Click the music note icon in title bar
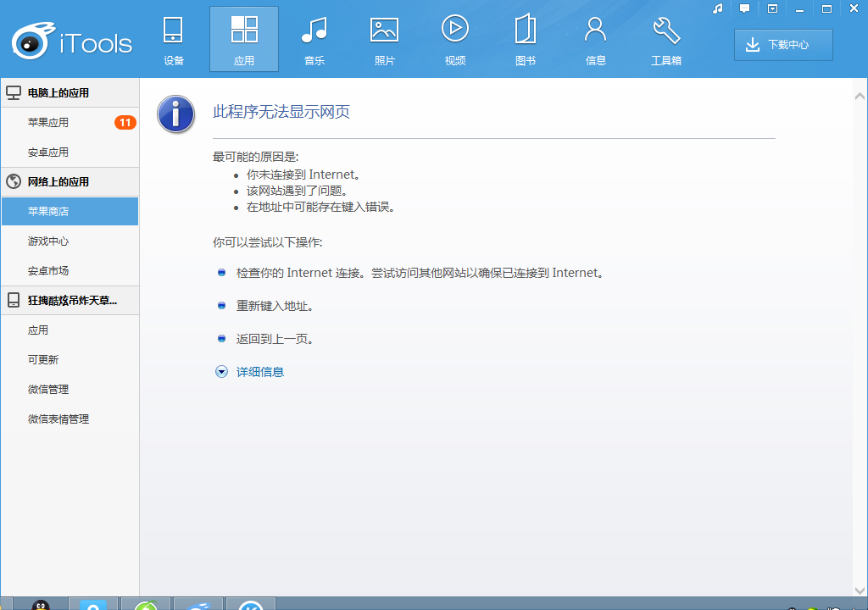This screenshot has height=610, width=868. (x=718, y=8)
